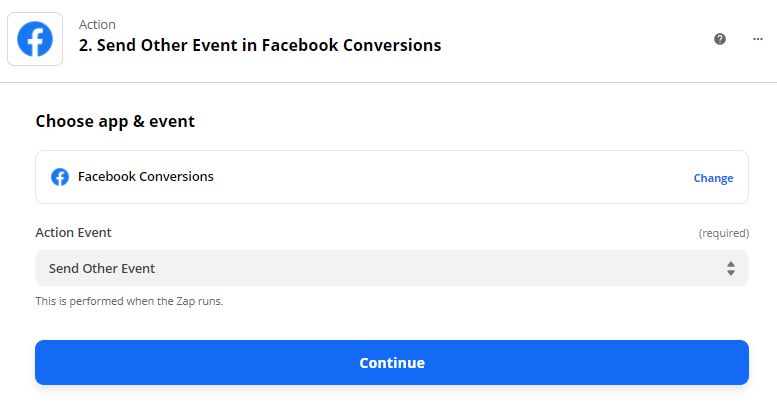The image size is (777, 418).
Task: Click the downward arrow of event selector
Action: click(730, 273)
